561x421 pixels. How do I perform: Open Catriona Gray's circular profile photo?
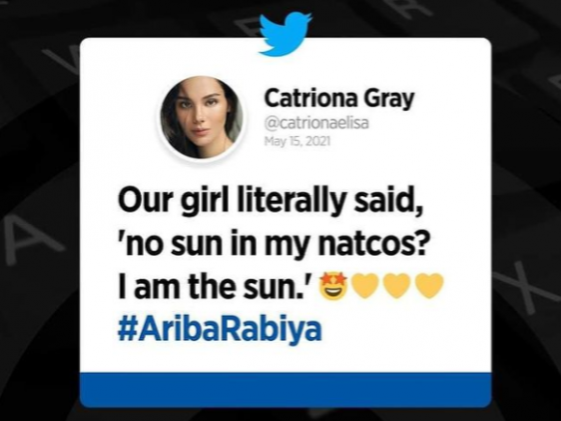pyautogui.click(x=203, y=118)
